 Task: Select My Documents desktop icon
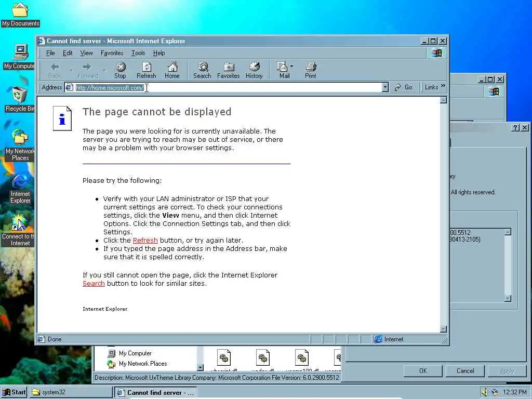20,15
